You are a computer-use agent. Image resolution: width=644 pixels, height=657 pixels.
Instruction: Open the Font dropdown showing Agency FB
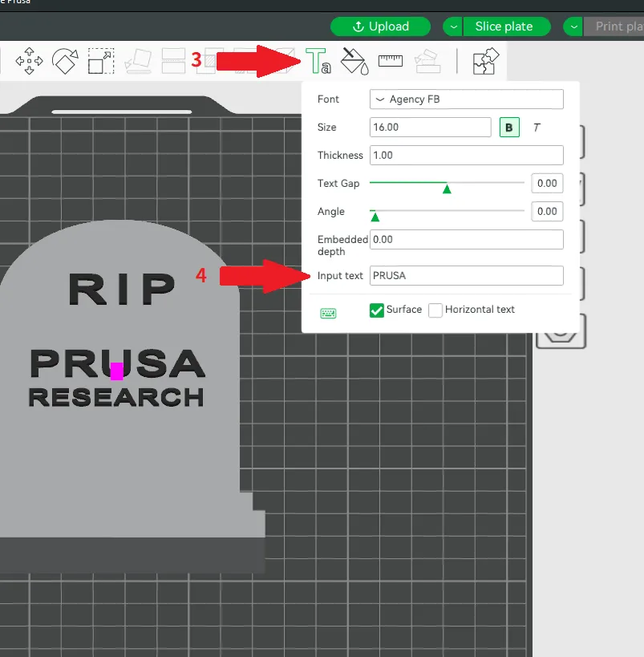(x=466, y=99)
